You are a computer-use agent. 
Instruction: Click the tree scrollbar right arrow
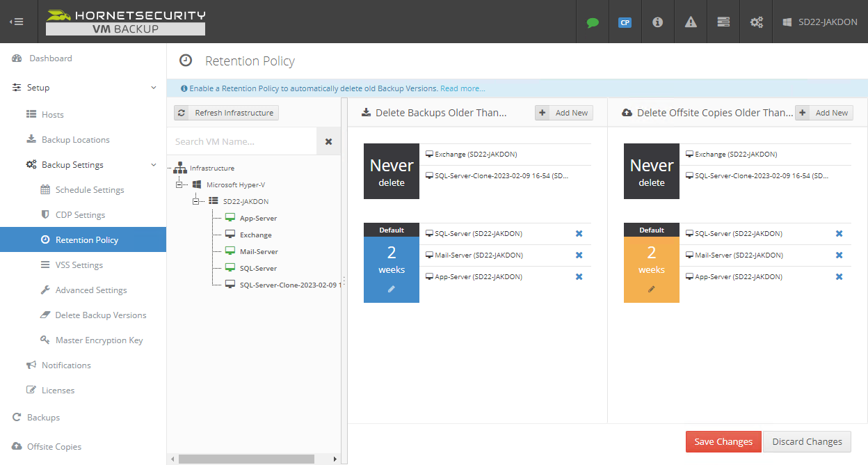[x=335, y=459]
